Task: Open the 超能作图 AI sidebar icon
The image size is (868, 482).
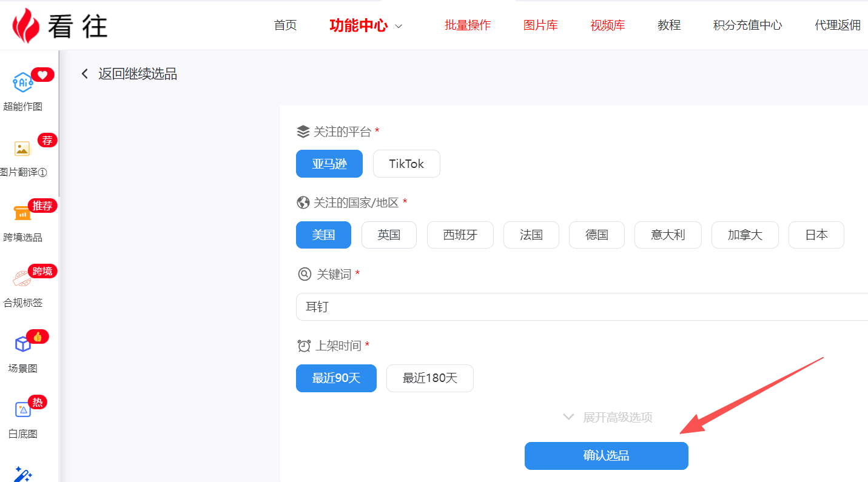Action: pyautogui.click(x=23, y=82)
